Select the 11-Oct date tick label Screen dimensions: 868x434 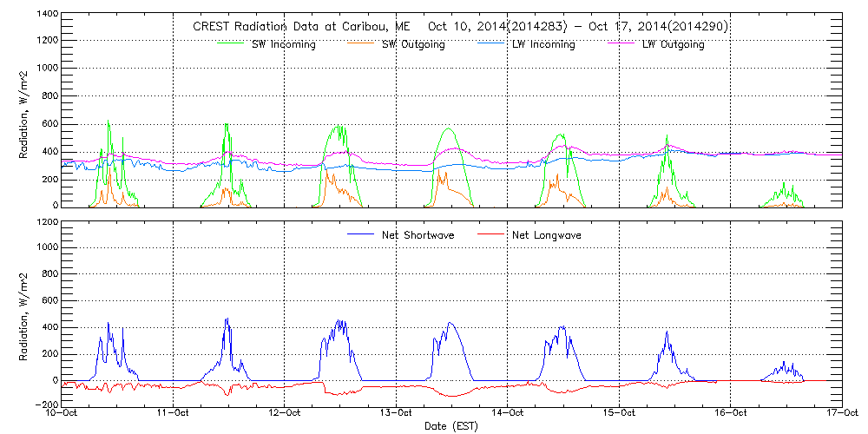[x=174, y=413]
